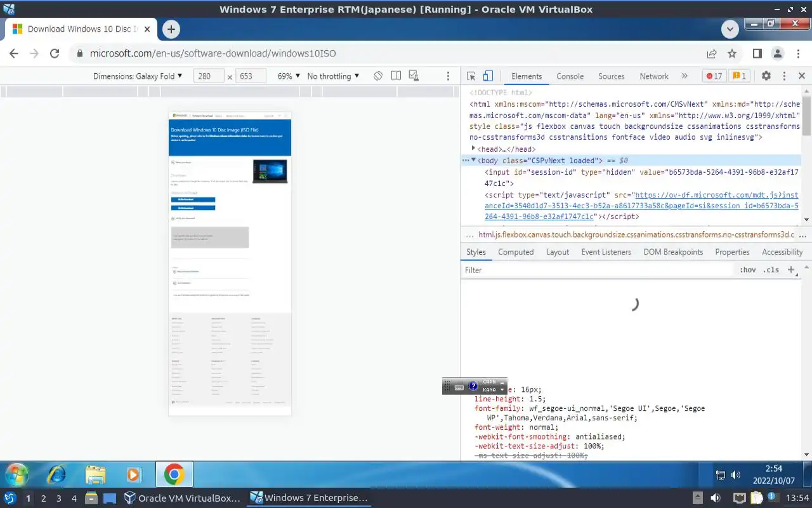Open IME language bar help icon

pos(473,386)
